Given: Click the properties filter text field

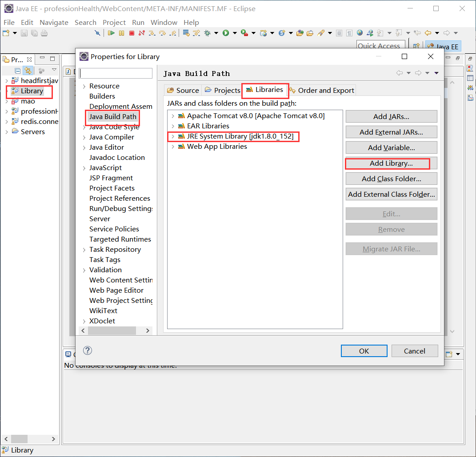Looking at the screenshot, I should click(x=116, y=73).
